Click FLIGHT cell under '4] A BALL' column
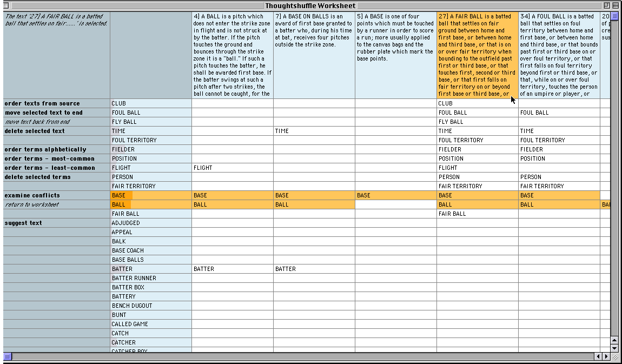The image size is (622, 364). (233, 168)
